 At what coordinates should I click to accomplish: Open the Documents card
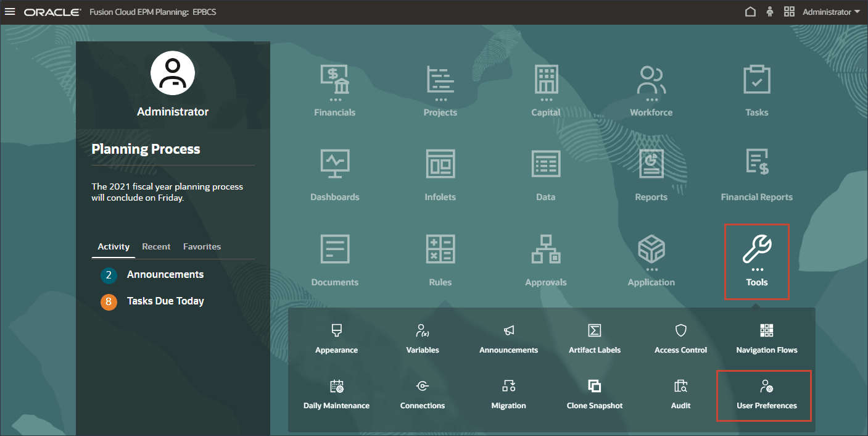click(335, 261)
